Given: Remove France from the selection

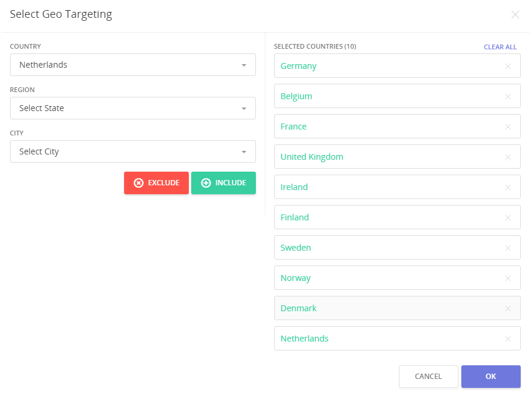Looking at the screenshot, I should (x=508, y=127).
